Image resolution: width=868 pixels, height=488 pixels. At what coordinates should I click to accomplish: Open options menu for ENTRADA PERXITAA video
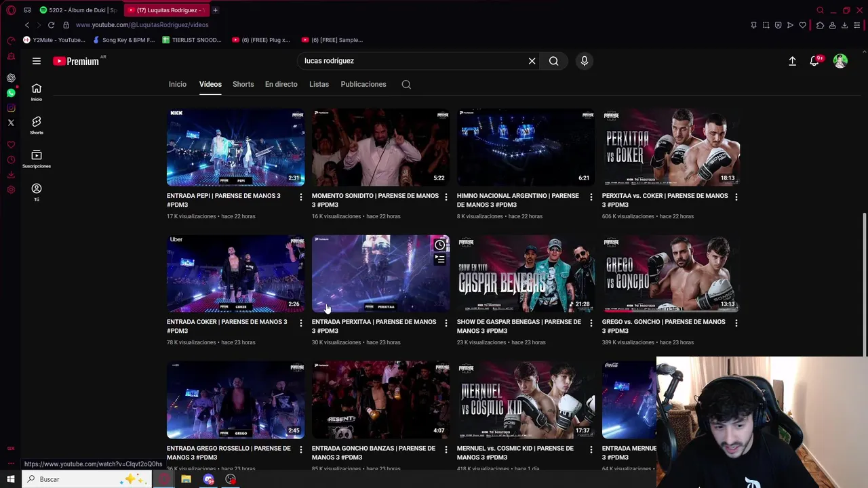pyautogui.click(x=446, y=323)
